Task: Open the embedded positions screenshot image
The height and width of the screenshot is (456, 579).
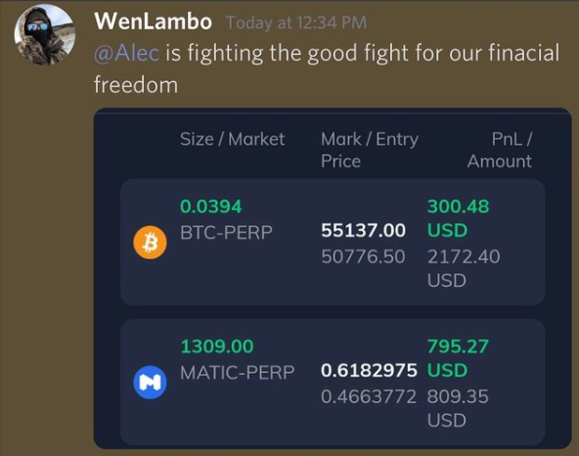Action: point(333,279)
